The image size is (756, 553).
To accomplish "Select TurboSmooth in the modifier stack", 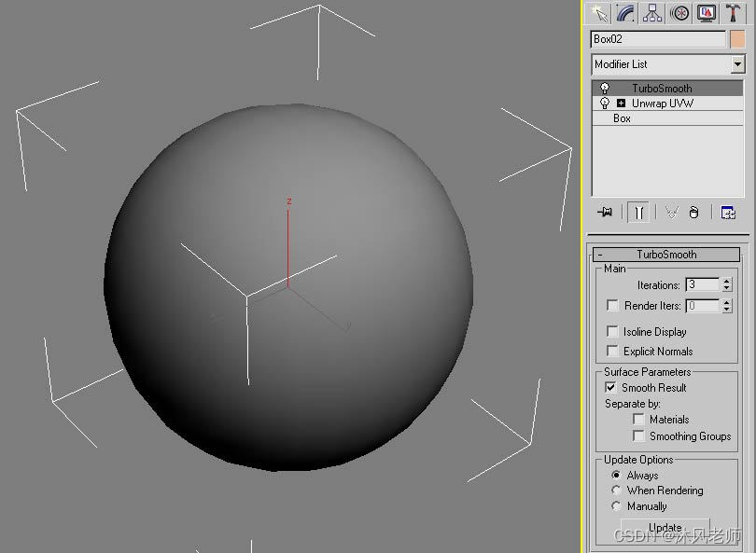I will pyautogui.click(x=667, y=89).
